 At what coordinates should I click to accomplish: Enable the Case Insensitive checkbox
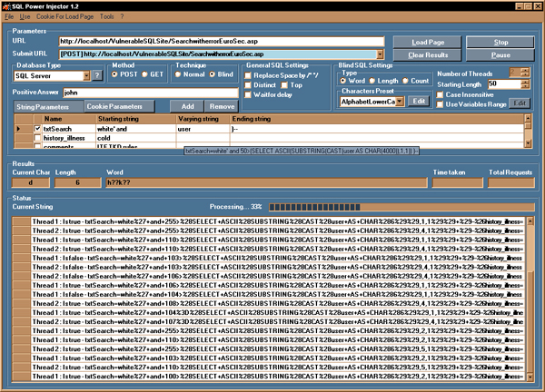pos(440,94)
